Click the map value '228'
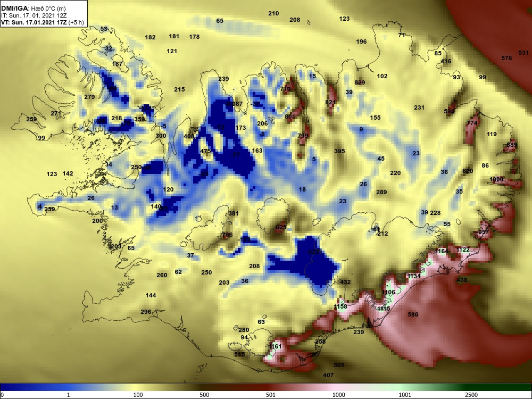Image resolution: width=532 pixels, height=399 pixels. tap(435, 213)
